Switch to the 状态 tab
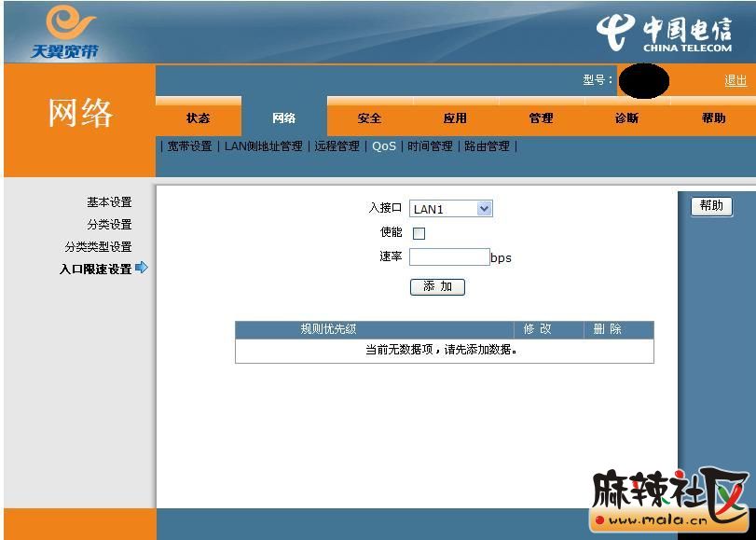The width and height of the screenshot is (756, 540). [x=198, y=118]
